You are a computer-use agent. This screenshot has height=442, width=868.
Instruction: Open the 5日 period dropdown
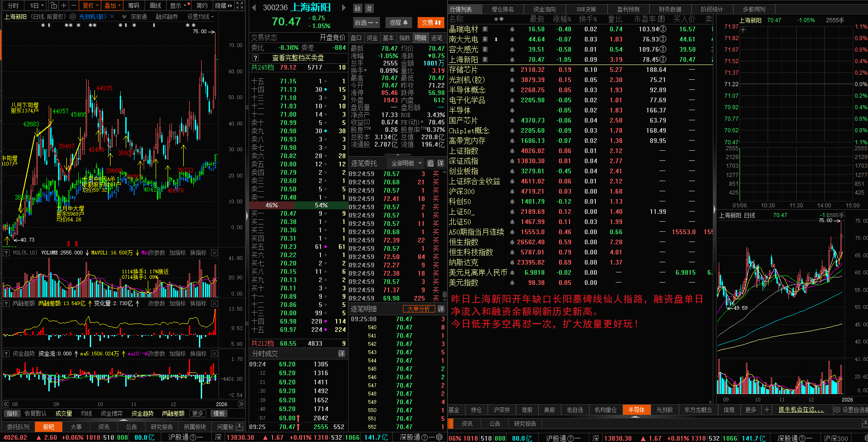pos(37,6)
